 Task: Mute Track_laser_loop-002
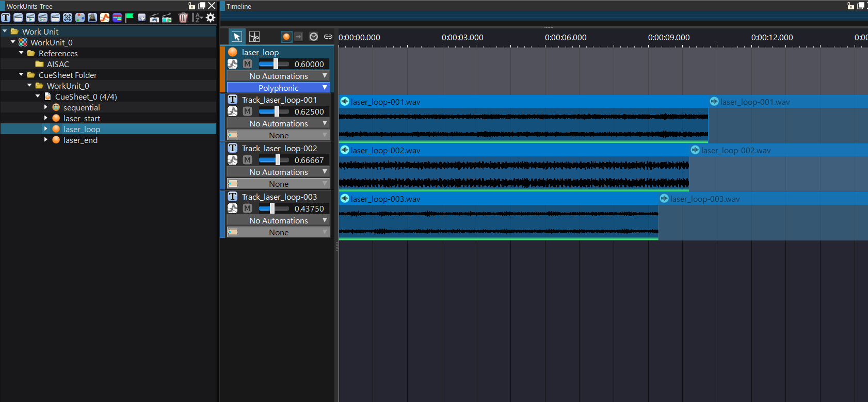click(248, 160)
